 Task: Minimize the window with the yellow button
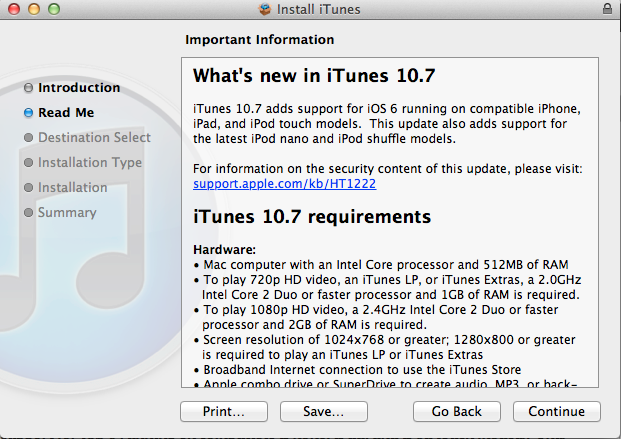pos(34,9)
